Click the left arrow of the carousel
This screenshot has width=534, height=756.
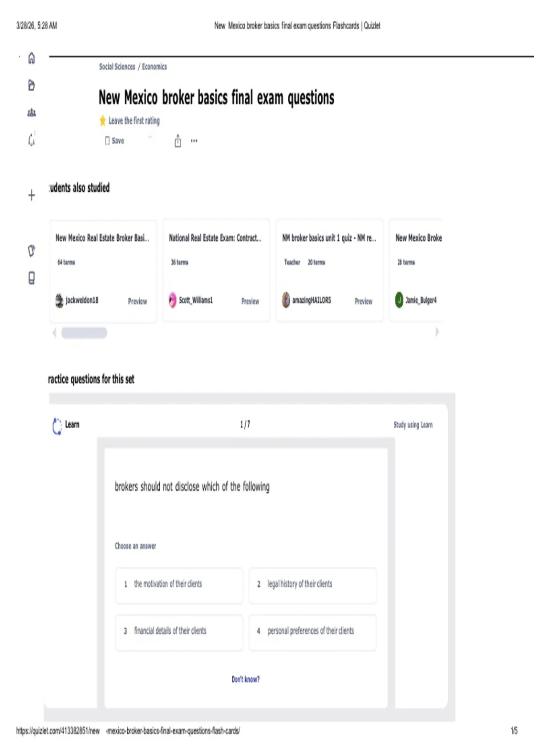[54, 333]
